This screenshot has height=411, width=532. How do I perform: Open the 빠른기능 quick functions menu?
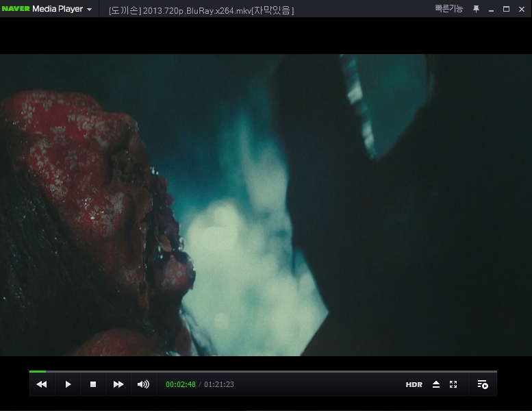(x=448, y=9)
